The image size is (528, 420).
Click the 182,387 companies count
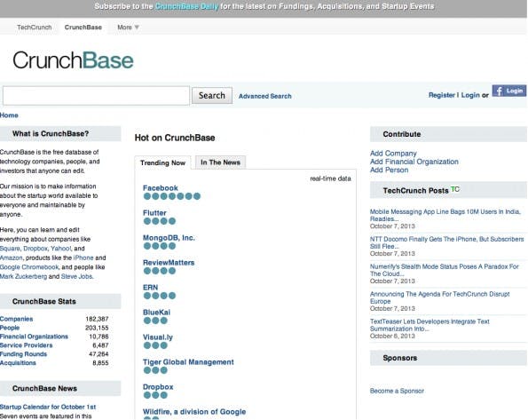click(x=97, y=319)
